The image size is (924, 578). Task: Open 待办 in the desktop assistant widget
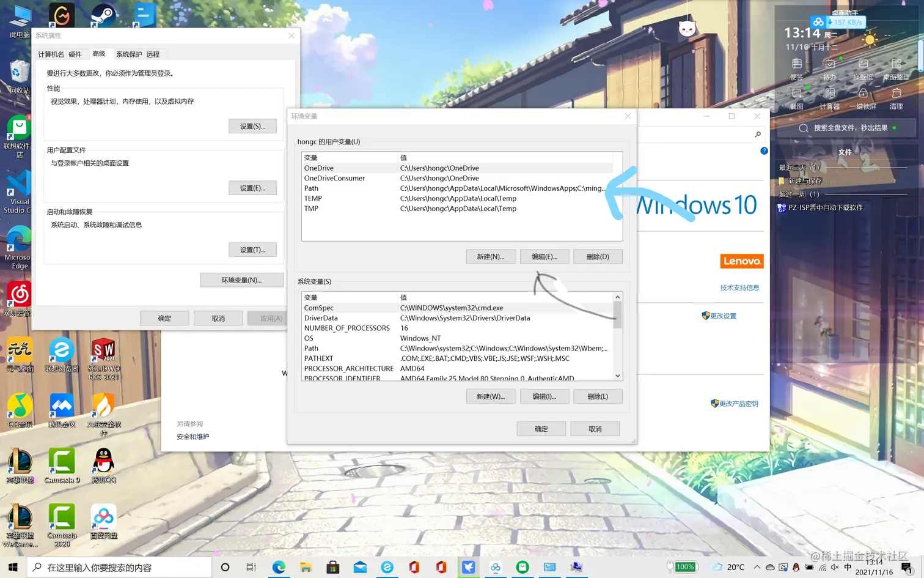[x=829, y=70]
